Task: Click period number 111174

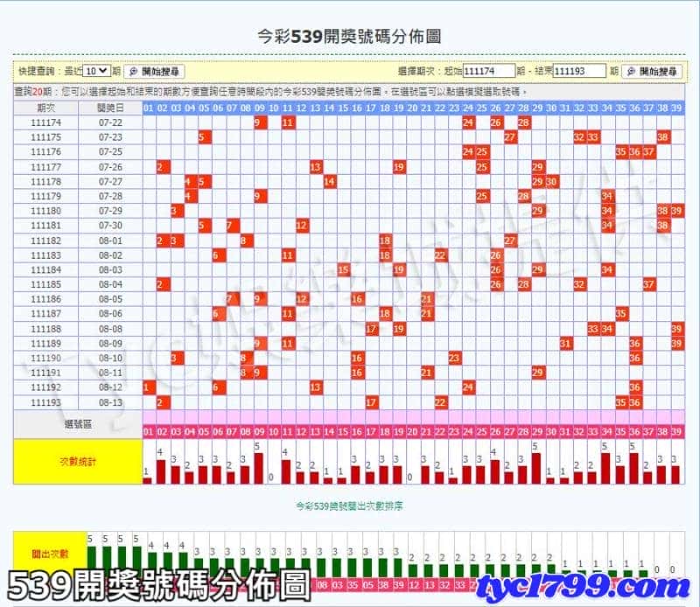Action: pos(46,122)
